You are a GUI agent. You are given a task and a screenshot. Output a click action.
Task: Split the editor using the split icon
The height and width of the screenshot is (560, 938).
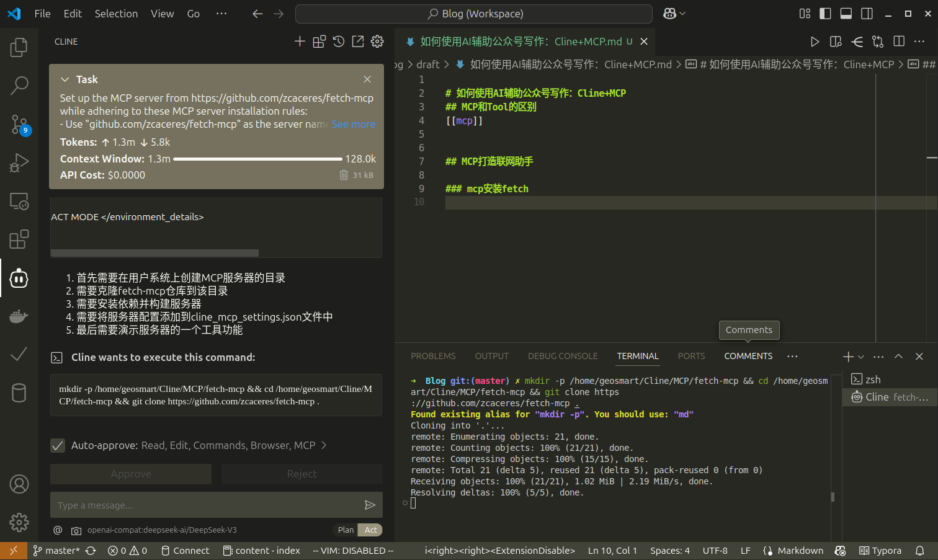[x=899, y=42]
